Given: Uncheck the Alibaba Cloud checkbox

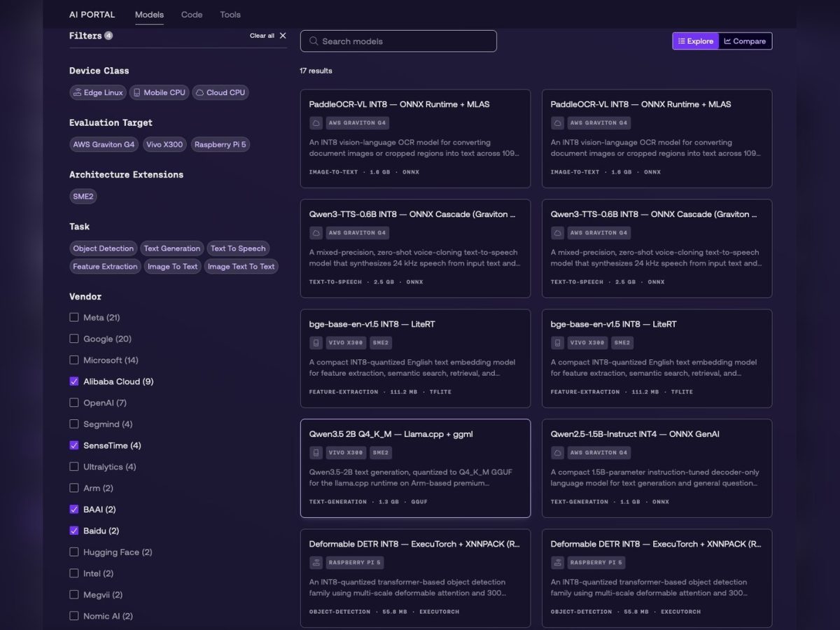Looking at the screenshot, I should click(74, 381).
